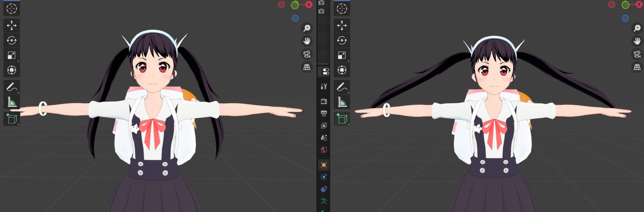Select the Cursor tool in left viewport
The width and height of the screenshot is (644, 212).
coord(12,9)
